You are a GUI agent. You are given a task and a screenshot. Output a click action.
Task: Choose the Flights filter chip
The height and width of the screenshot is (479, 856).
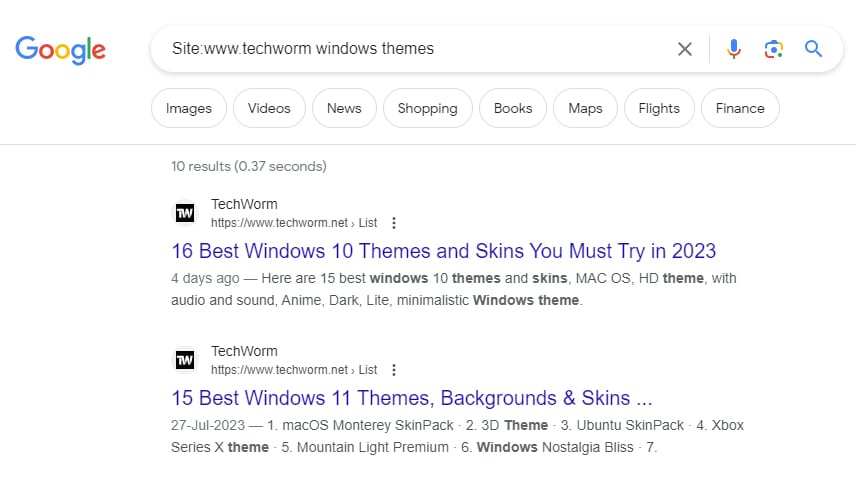[658, 108]
